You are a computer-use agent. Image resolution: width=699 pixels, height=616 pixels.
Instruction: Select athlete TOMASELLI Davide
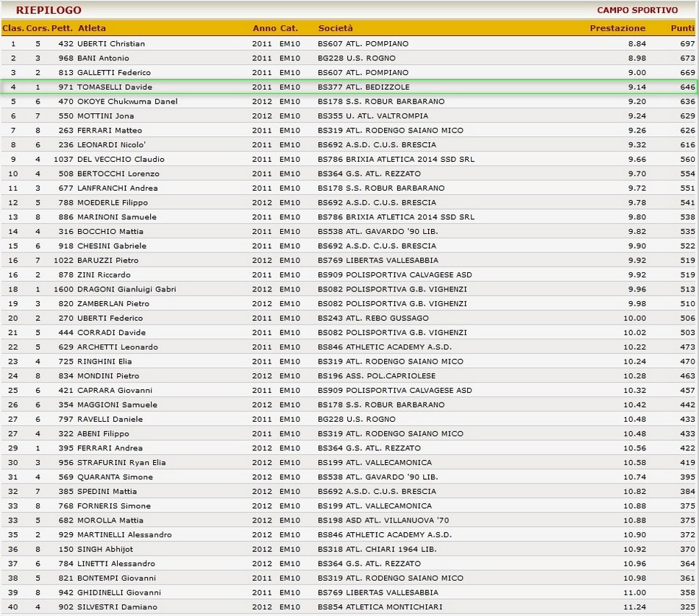[115, 87]
